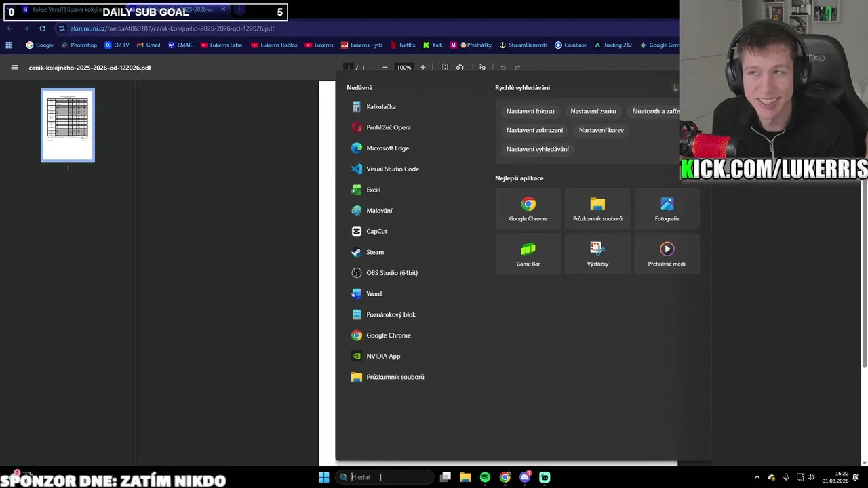Viewport: 868px width, 488px height.
Task: Click the PDF page number field
Action: coord(349,68)
